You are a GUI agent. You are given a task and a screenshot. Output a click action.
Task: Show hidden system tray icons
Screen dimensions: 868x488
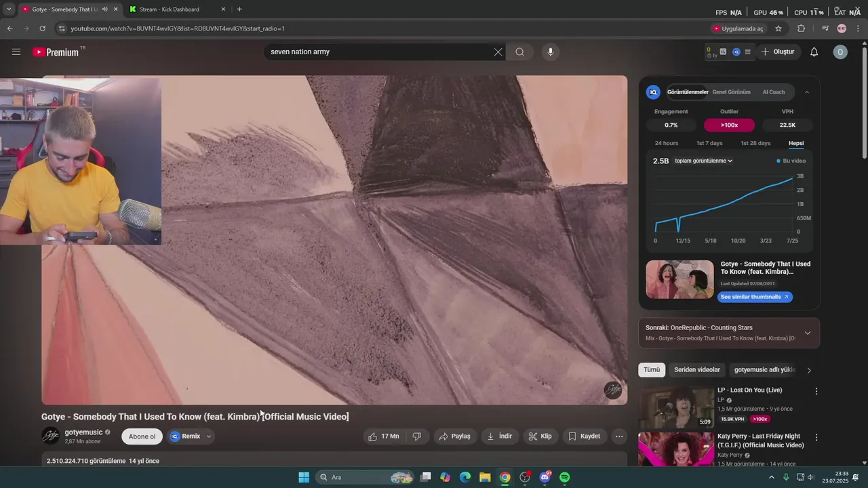[771, 477]
